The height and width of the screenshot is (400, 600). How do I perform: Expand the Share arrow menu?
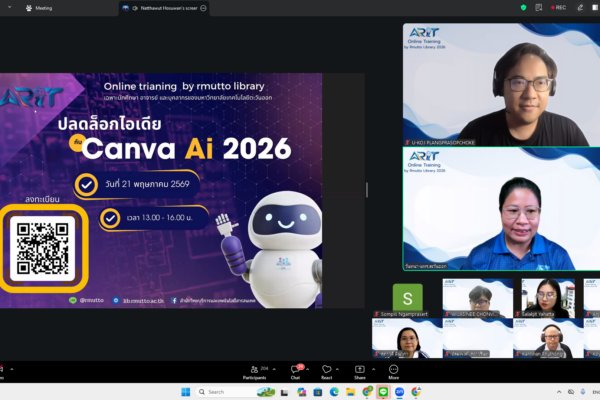[x=373, y=369]
